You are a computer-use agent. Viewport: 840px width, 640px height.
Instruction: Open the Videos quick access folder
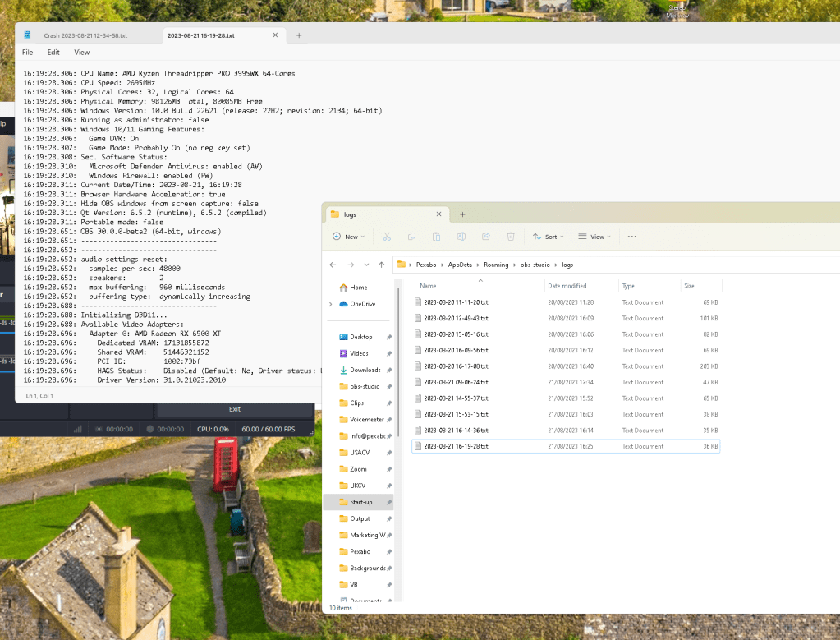coord(359,354)
